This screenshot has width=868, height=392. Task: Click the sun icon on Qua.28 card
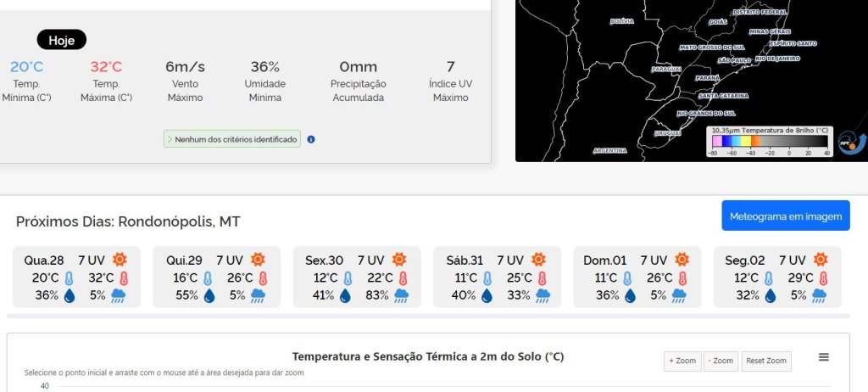click(120, 260)
